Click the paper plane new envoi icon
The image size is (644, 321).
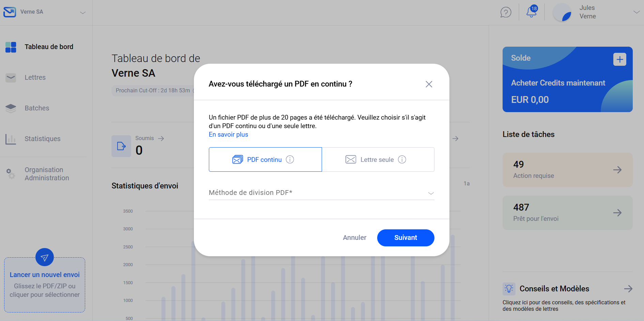point(45,258)
